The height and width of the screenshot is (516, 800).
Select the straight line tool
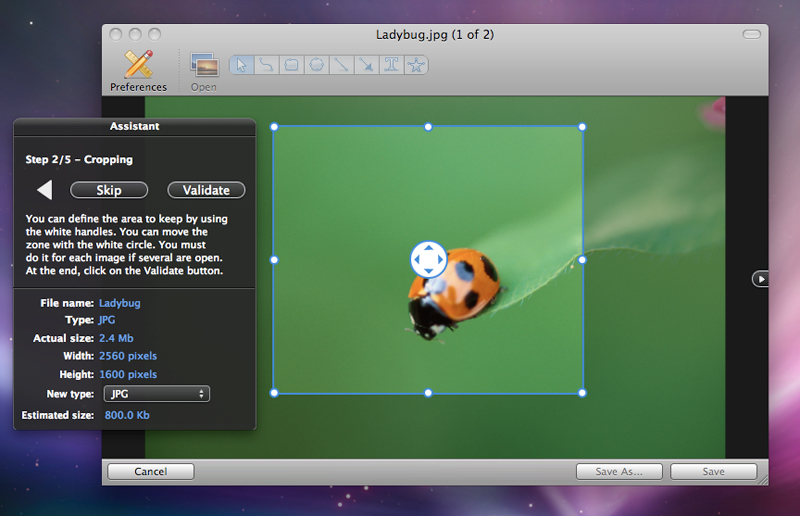click(x=341, y=65)
